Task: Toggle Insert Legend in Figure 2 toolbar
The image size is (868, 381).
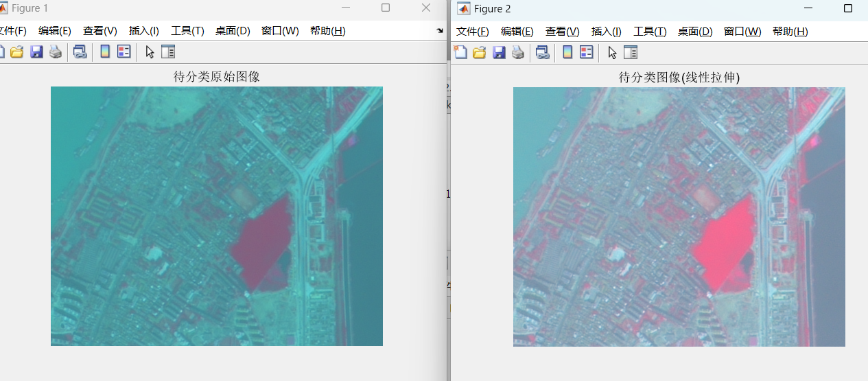Action: pos(587,52)
